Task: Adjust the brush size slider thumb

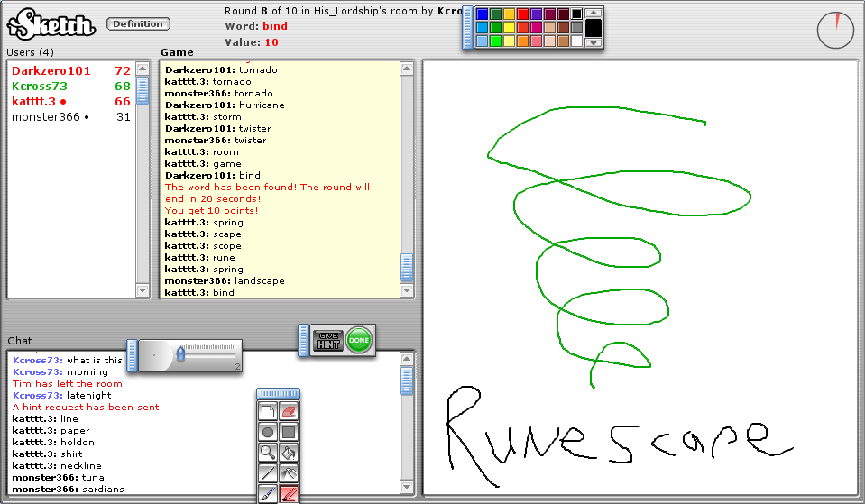Action: tap(180, 354)
